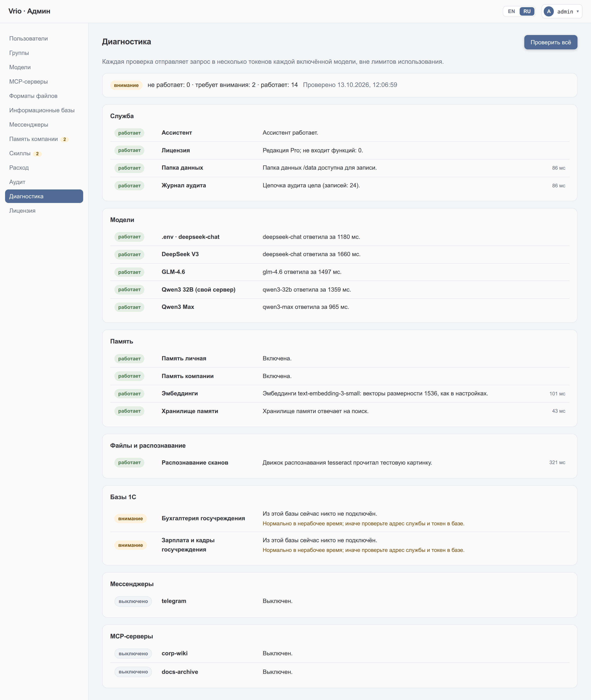Open Скиллы sidebar entry
The width and height of the screenshot is (591, 700).
(x=44, y=153)
